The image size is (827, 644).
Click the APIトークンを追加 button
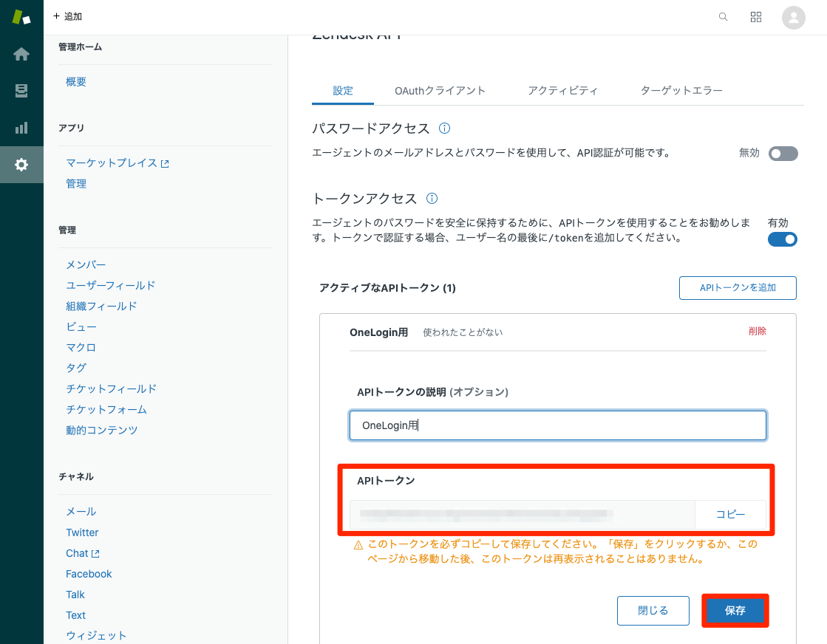tap(738, 288)
